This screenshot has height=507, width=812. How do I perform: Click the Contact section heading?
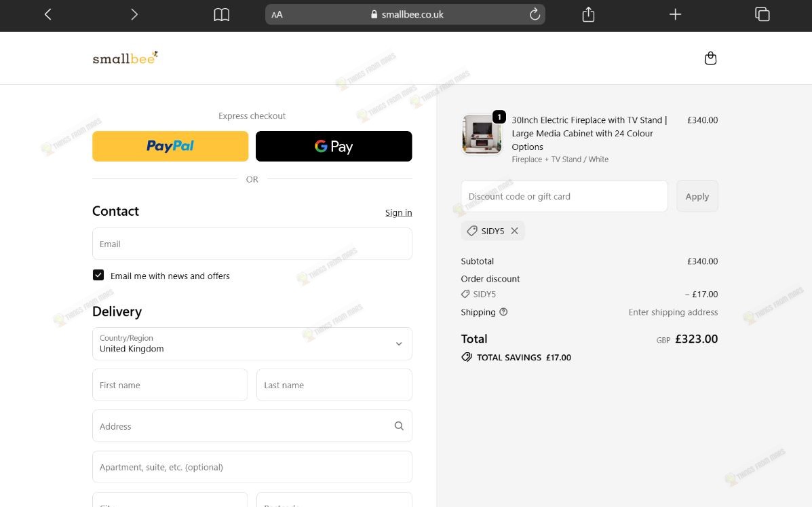point(115,211)
